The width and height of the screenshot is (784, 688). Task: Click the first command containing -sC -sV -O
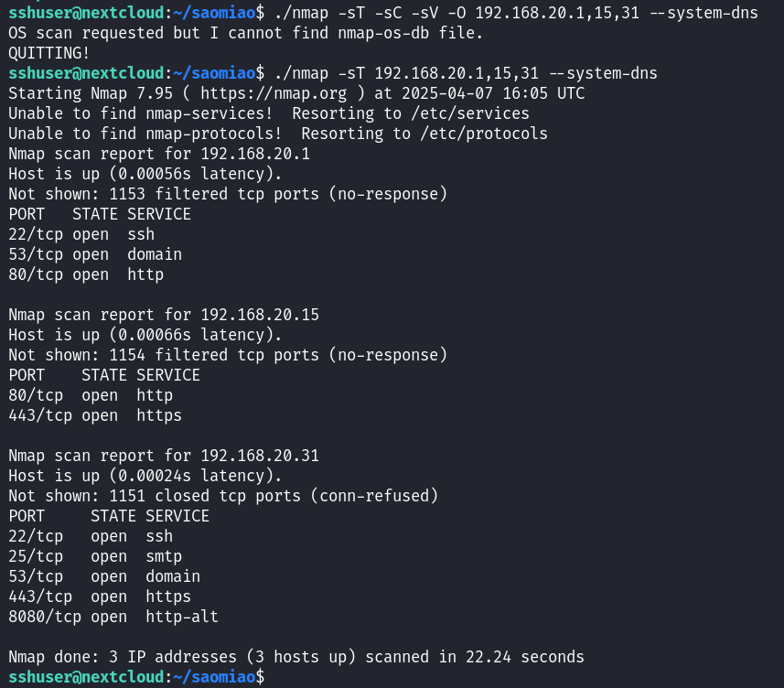[516, 13]
